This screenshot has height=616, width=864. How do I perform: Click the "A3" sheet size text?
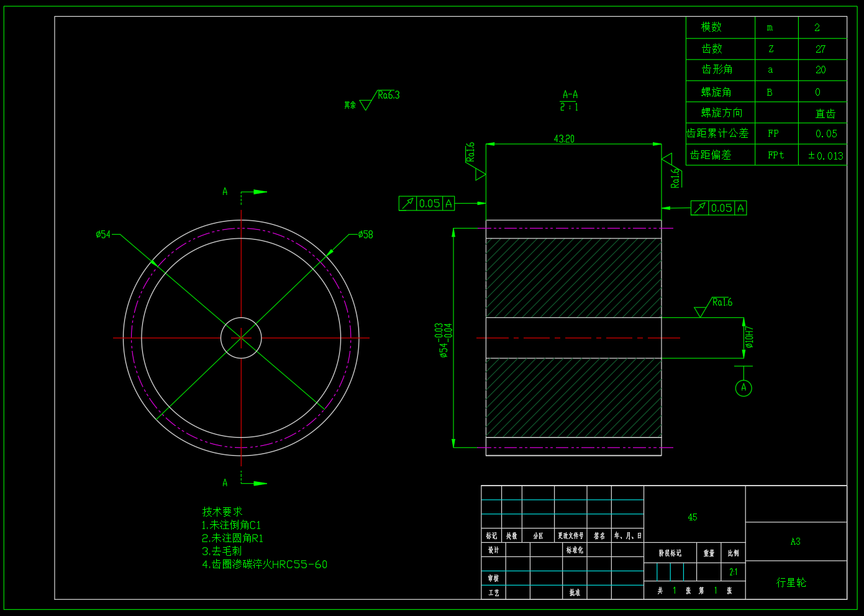click(x=796, y=541)
